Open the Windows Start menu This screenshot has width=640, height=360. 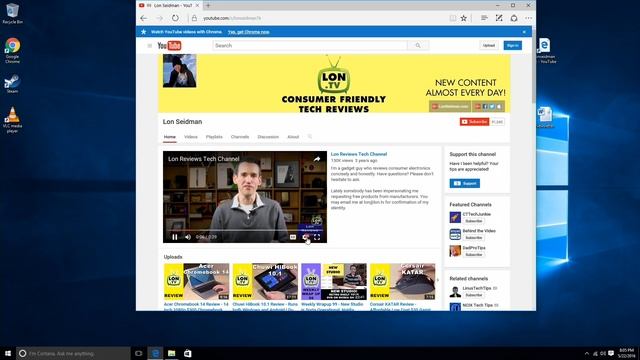point(8,353)
